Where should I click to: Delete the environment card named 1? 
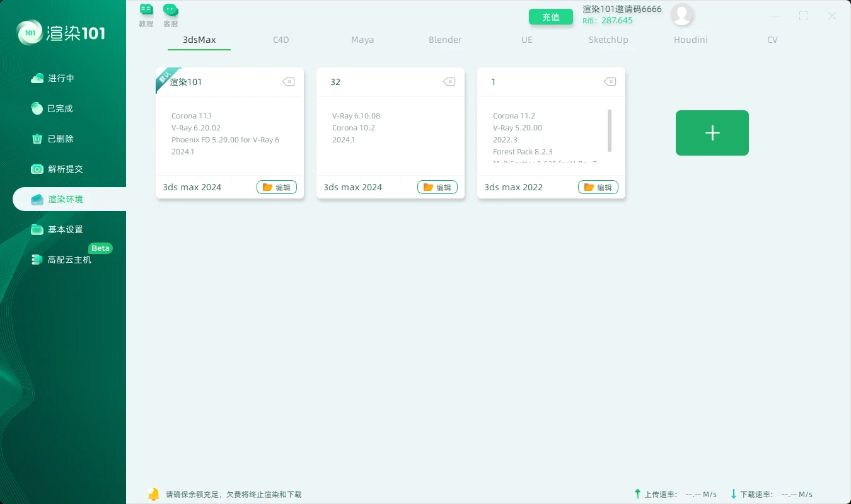[x=610, y=82]
